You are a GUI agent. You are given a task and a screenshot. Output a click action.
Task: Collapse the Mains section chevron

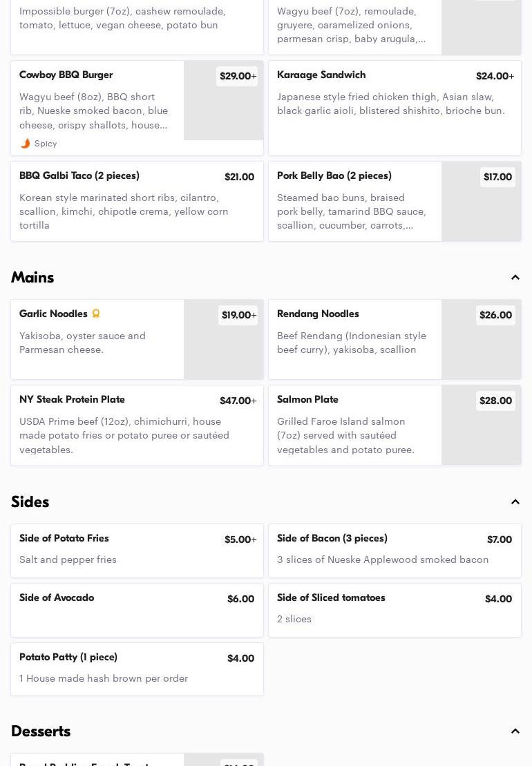pyautogui.click(x=515, y=278)
